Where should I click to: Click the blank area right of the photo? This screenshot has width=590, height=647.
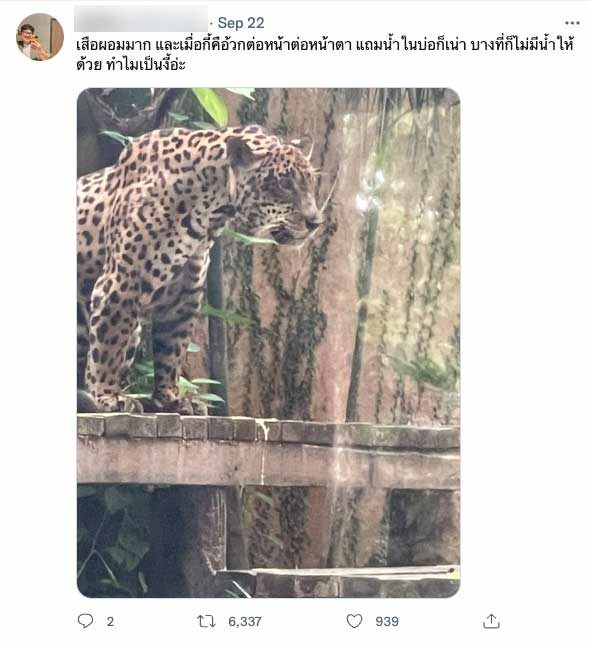click(524, 342)
